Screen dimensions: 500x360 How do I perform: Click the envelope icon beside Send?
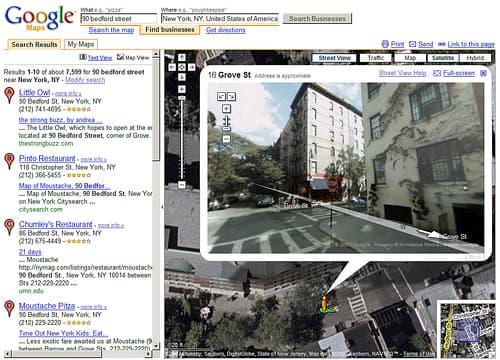[412, 44]
